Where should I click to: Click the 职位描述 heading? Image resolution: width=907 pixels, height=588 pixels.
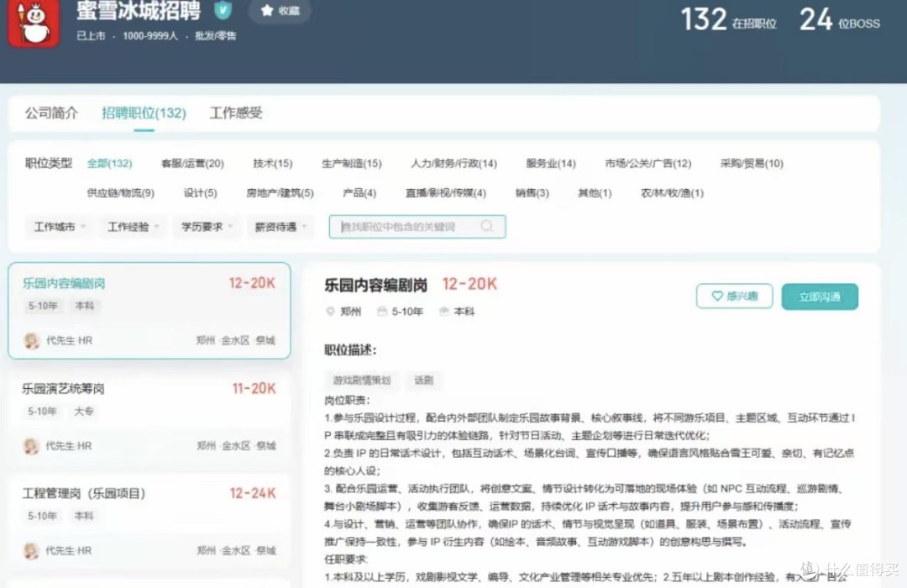click(350, 350)
